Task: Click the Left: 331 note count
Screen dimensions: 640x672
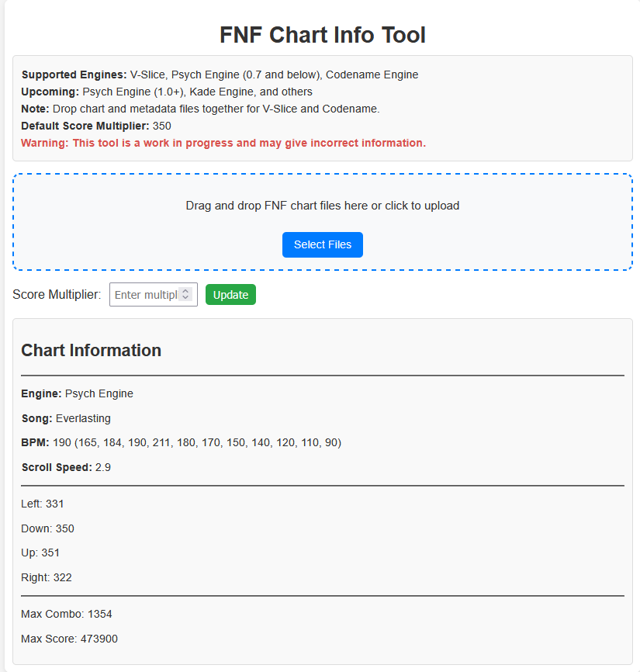Action: [43, 504]
